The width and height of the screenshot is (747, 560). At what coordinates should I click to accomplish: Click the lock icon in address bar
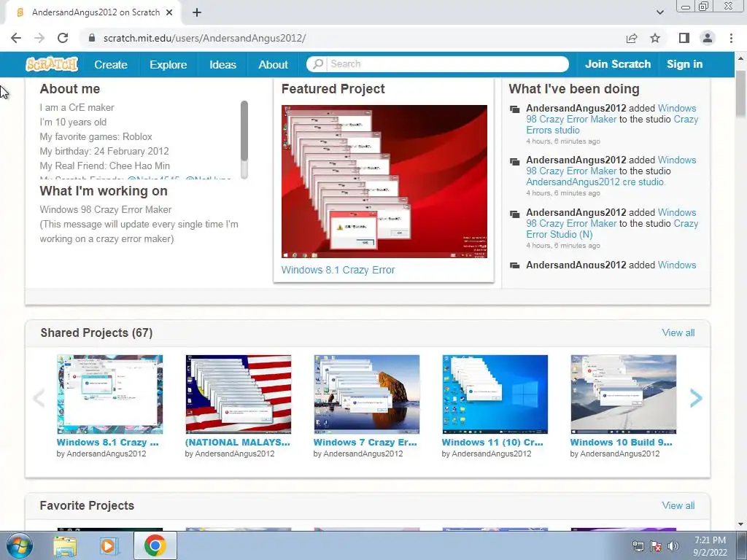(92, 38)
